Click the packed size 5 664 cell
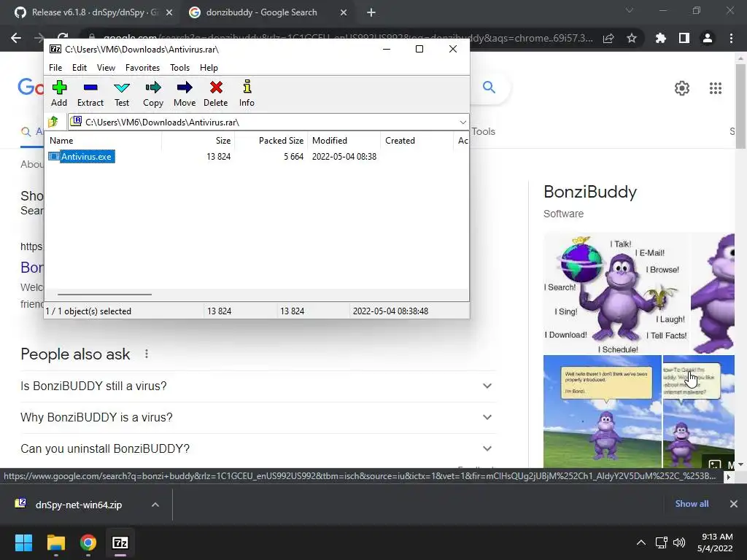This screenshot has width=747, height=560. 293,157
